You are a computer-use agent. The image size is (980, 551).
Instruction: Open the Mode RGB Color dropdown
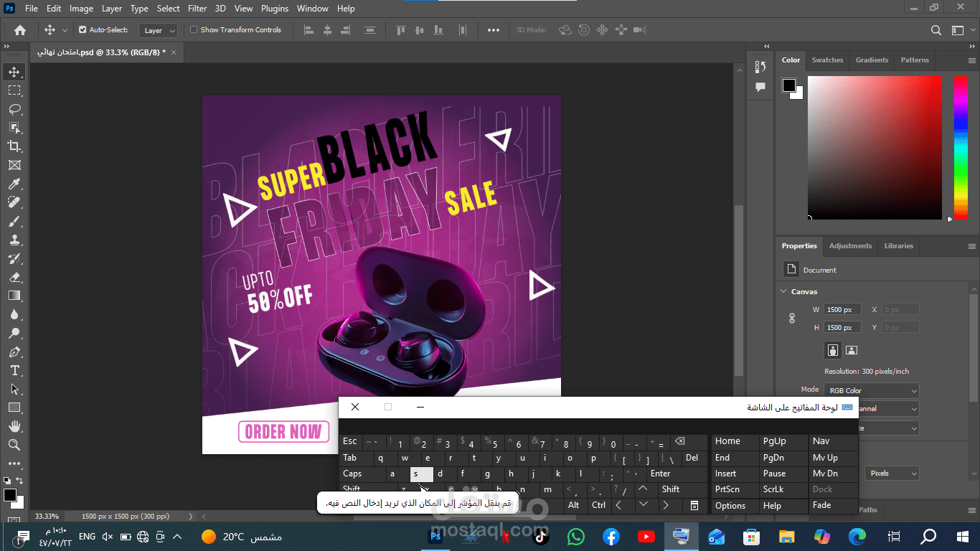tap(872, 391)
